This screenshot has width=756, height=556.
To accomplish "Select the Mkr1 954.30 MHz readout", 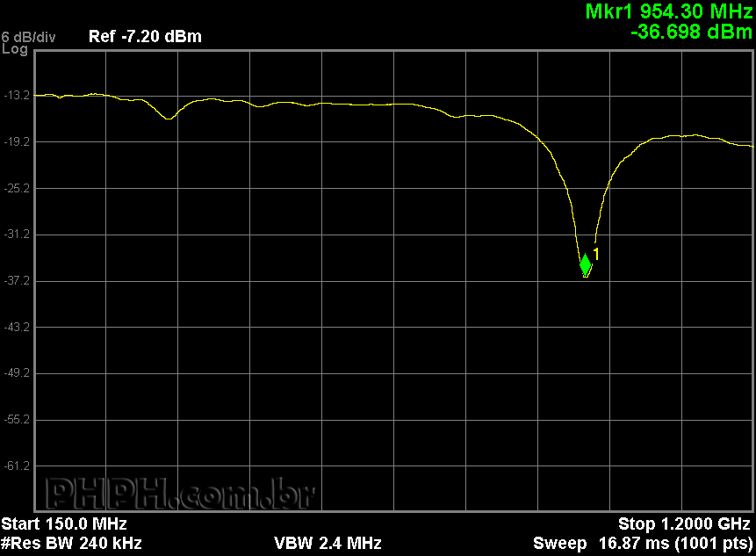I will tap(669, 11).
